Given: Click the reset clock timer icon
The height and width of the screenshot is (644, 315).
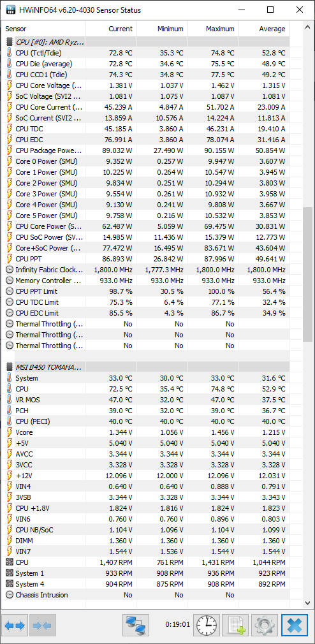Looking at the screenshot, I should pyautogui.click(x=206, y=626).
